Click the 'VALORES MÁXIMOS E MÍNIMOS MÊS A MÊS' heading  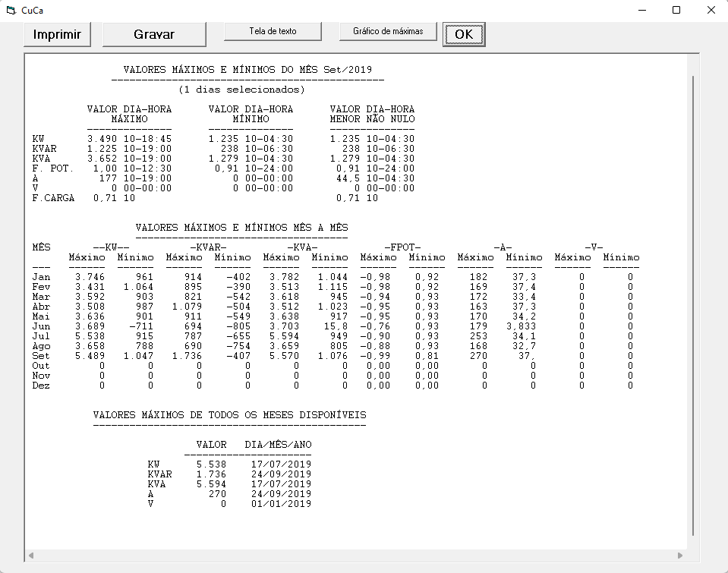tap(242, 228)
